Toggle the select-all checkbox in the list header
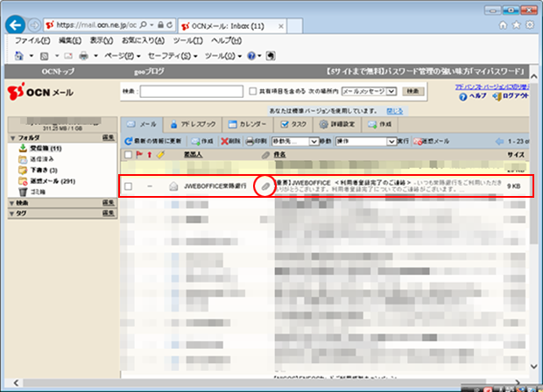543x392 pixels. click(128, 155)
